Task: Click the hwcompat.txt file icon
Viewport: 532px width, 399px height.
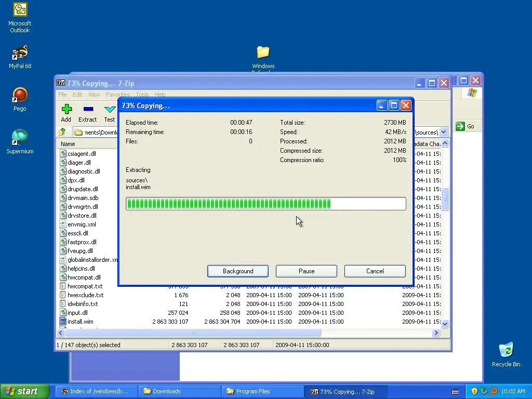Action: pyautogui.click(x=63, y=286)
